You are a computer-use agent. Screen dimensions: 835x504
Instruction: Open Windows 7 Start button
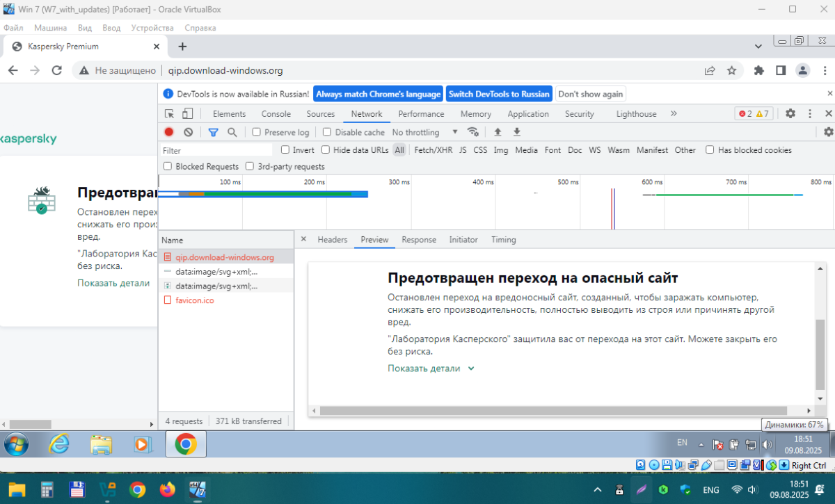[x=16, y=444]
